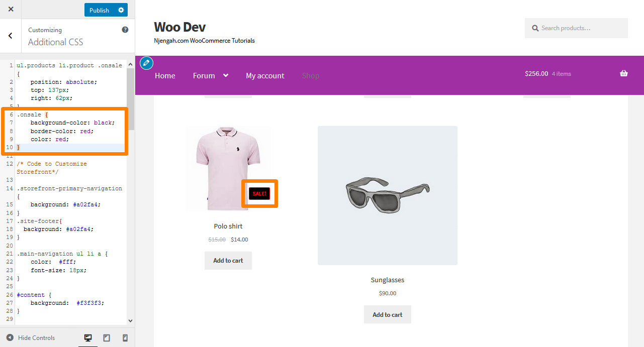Open the Shop menu item
The height and width of the screenshot is (347, 644).
click(311, 76)
